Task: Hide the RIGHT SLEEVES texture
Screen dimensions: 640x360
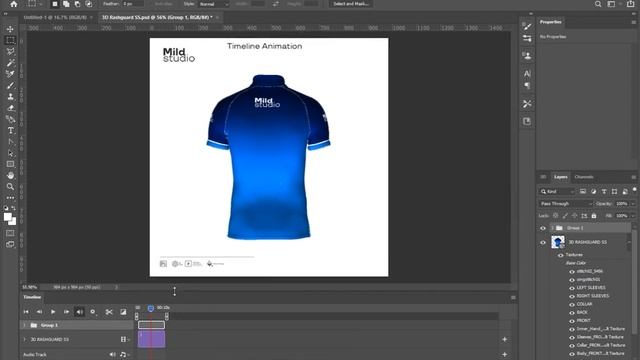Action: pos(572,296)
